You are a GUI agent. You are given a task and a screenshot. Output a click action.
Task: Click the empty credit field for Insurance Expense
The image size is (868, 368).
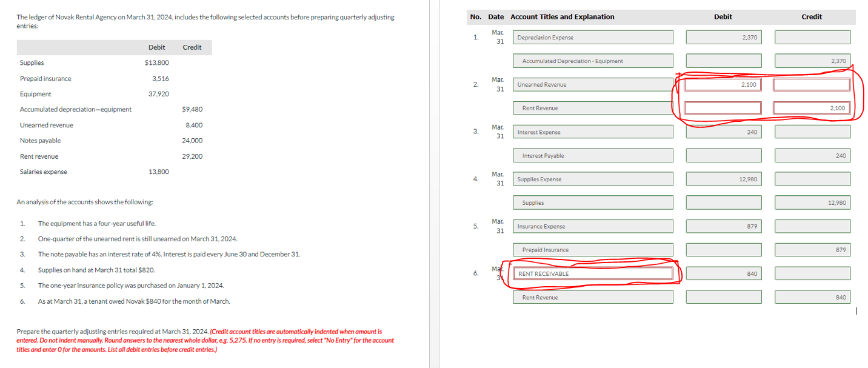pyautogui.click(x=812, y=226)
